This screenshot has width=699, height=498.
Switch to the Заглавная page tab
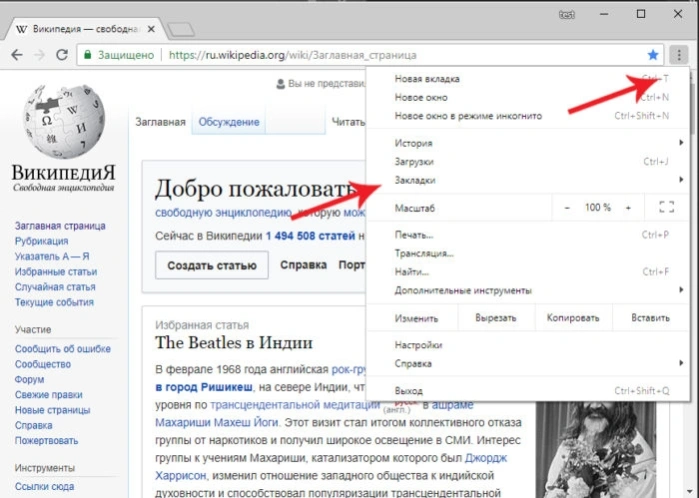tap(160, 122)
